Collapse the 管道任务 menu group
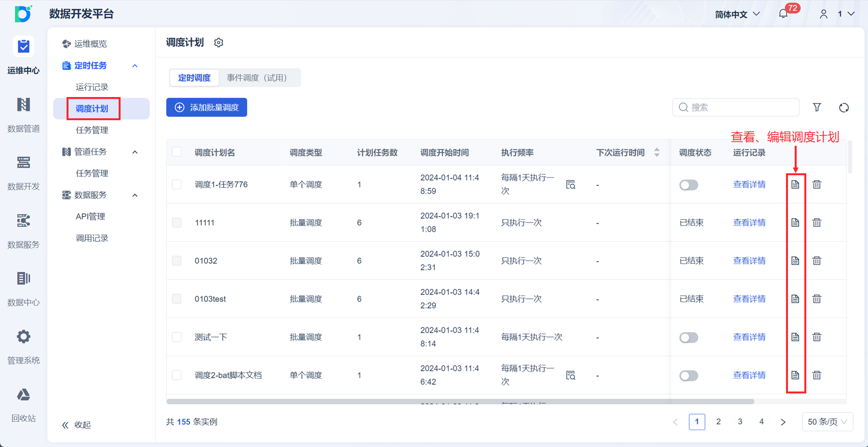The width and height of the screenshot is (868, 447). 135,152
